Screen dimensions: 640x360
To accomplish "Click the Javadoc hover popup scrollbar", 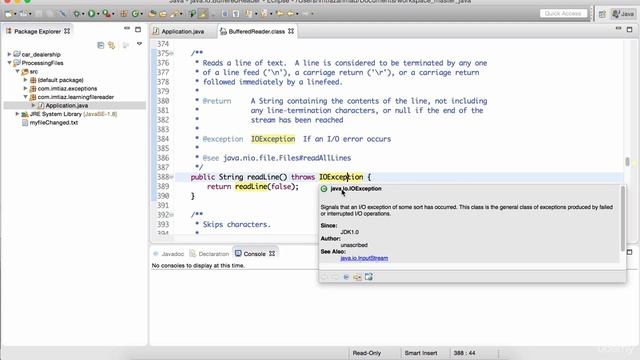I will click(622, 218).
